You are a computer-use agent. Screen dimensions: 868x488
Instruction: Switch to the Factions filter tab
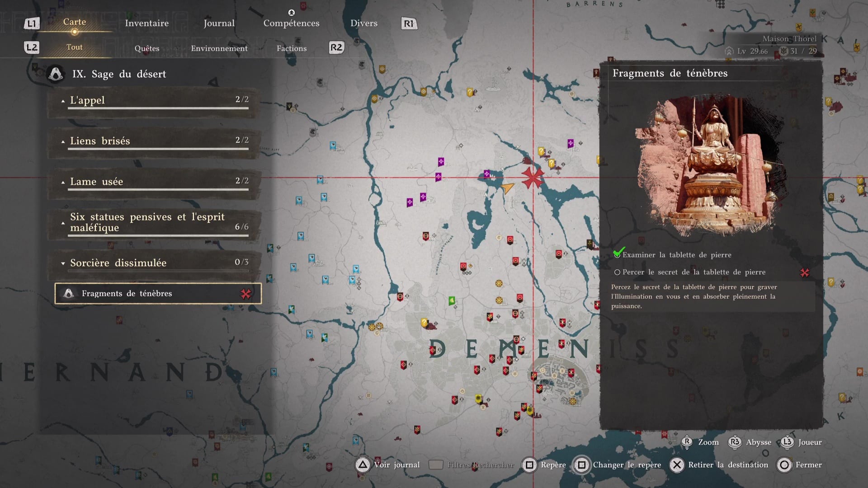292,48
